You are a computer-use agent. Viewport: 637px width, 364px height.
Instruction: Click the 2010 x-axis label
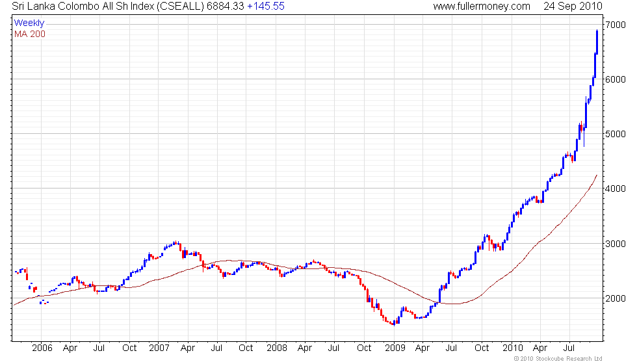pyautogui.click(x=512, y=348)
